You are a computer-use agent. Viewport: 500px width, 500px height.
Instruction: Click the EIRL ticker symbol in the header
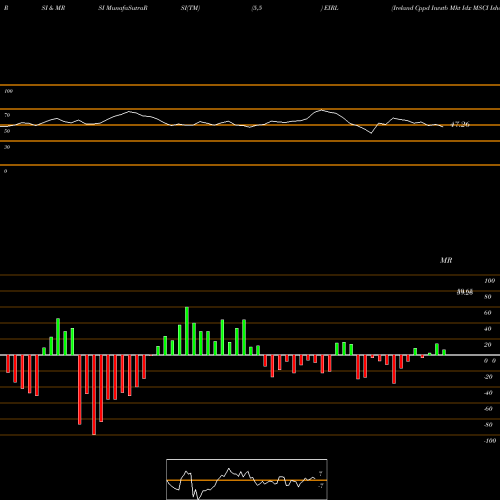pyautogui.click(x=331, y=8)
